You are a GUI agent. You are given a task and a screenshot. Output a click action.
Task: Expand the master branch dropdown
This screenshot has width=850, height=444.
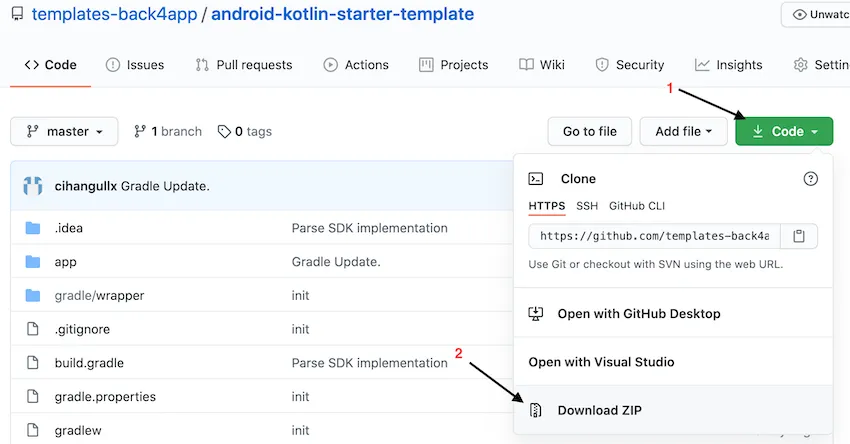point(64,131)
